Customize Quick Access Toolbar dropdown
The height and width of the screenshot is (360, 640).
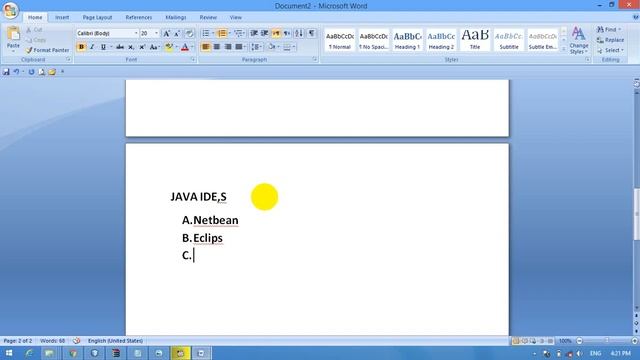click(x=62, y=72)
